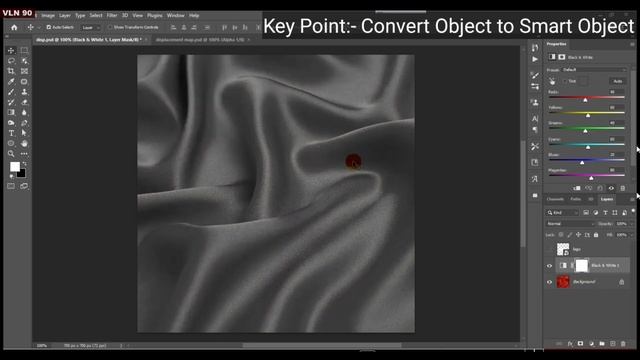
Task: Select the Path Selection tool
Action: 24,133
